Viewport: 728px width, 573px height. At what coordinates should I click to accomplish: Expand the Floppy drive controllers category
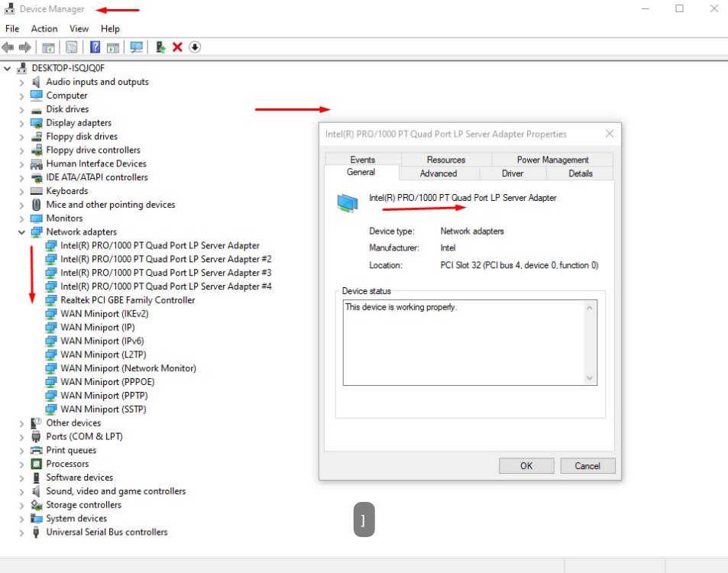coord(21,151)
